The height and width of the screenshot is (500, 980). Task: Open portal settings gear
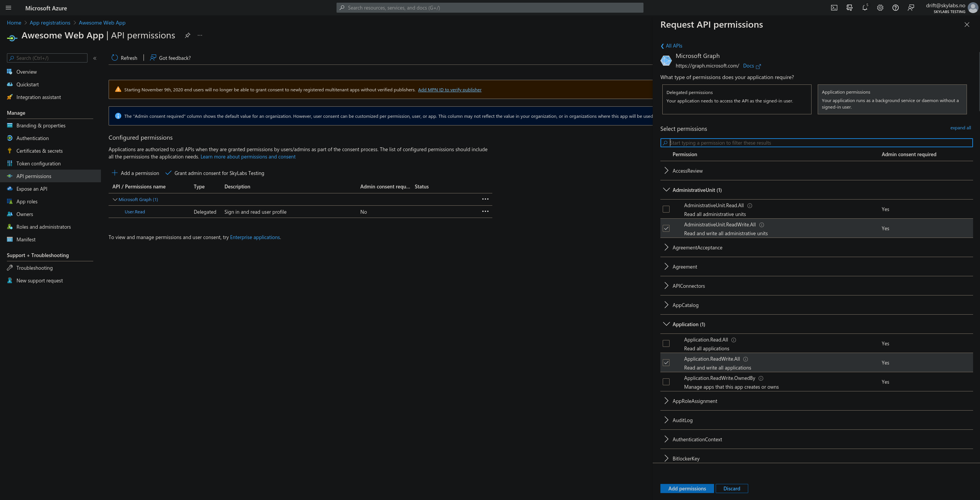pos(880,8)
